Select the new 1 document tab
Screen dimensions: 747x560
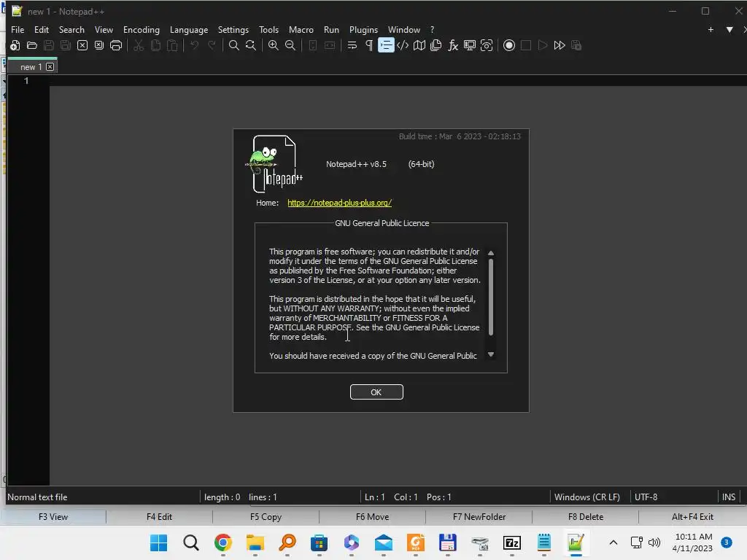[x=31, y=66]
